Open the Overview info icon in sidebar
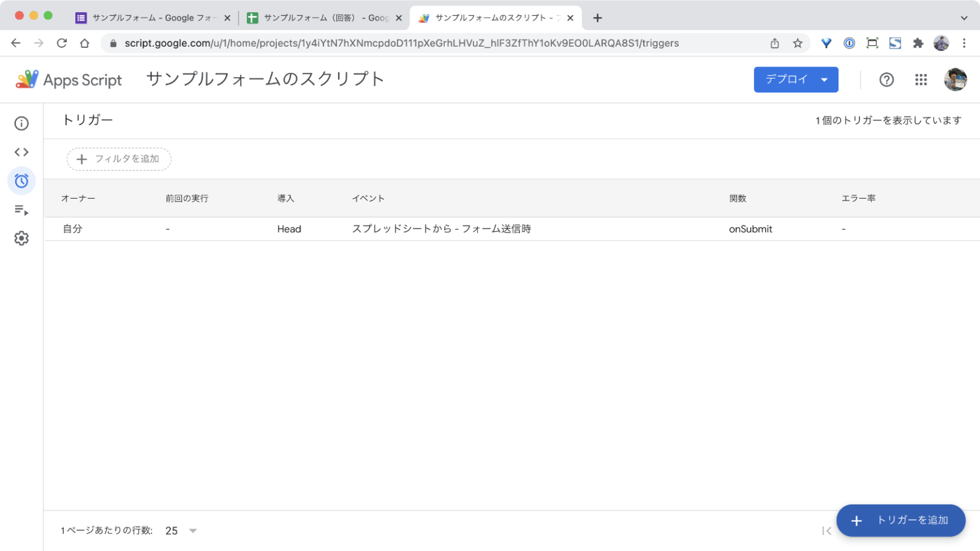Viewport: 980px width, 551px height. click(22, 123)
